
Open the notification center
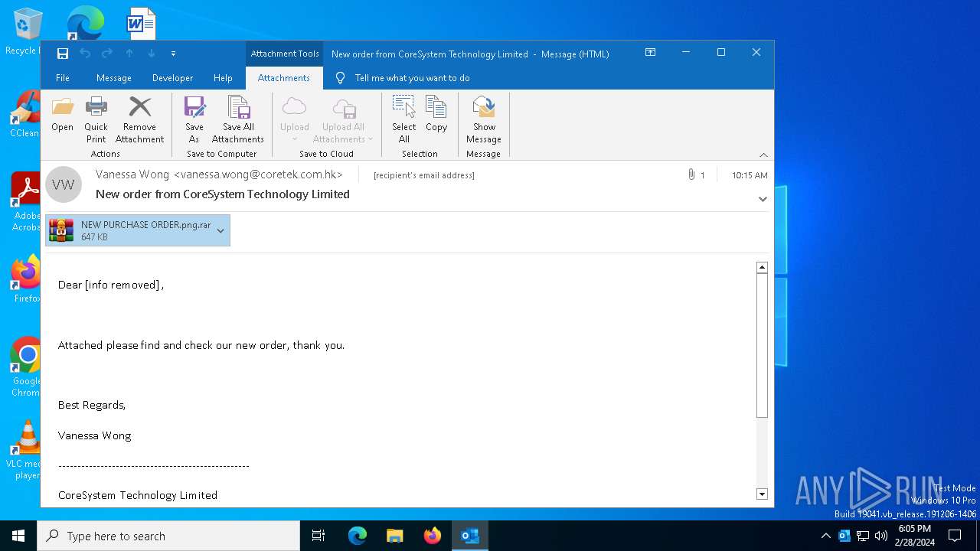tap(955, 536)
